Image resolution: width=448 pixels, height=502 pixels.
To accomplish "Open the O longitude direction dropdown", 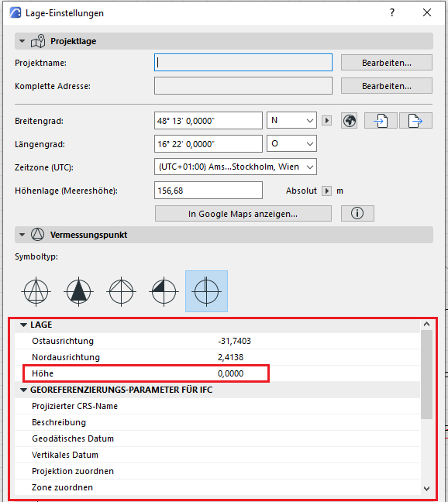I will (x=291, y=143).
